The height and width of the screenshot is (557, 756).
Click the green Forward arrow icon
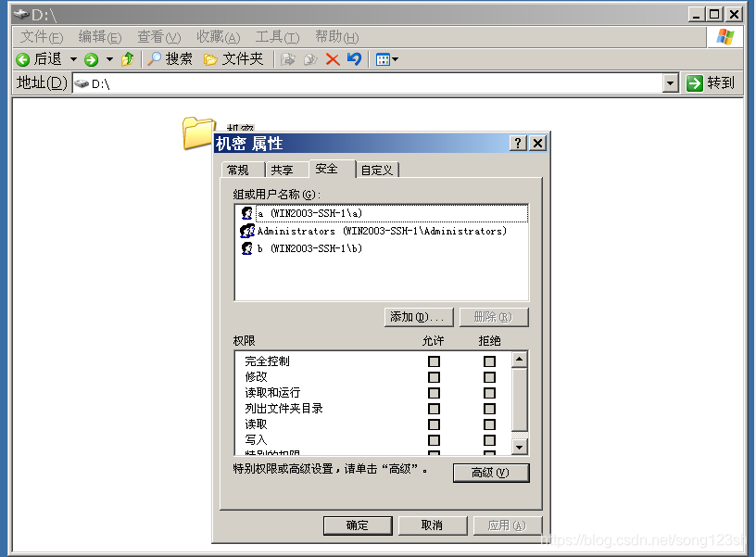click(91, 60)
